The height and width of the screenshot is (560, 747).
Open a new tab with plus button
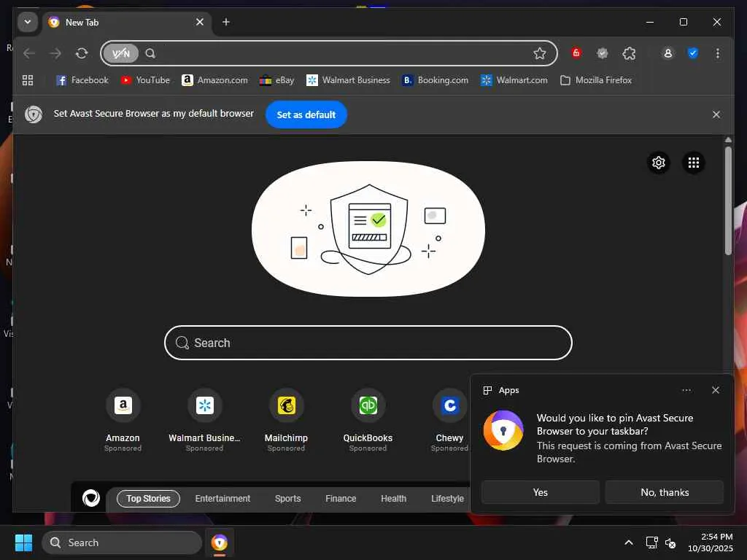point(226,22)
